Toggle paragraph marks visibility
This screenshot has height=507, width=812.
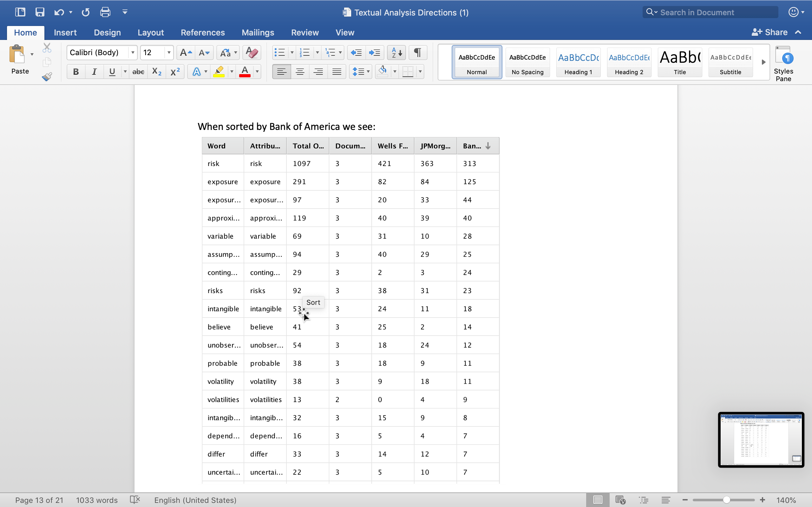pos(417,53)
